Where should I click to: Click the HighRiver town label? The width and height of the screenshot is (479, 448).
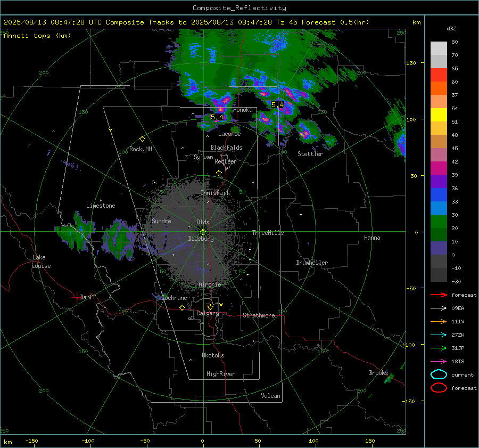tap(221, 374)
